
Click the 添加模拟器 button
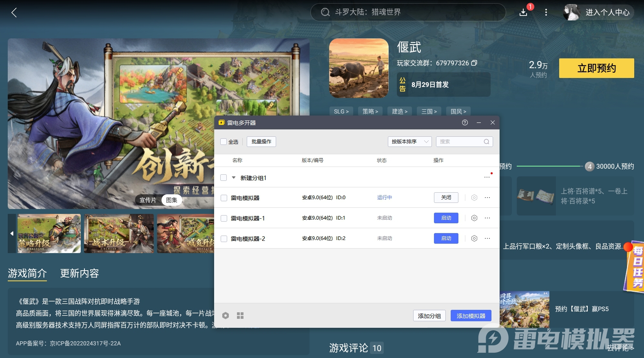coord(471,316)
